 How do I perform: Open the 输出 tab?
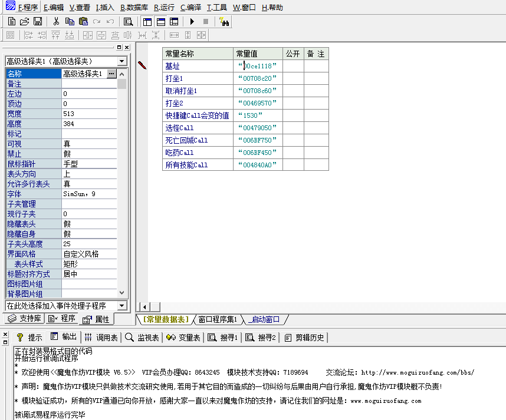[64, 337]
